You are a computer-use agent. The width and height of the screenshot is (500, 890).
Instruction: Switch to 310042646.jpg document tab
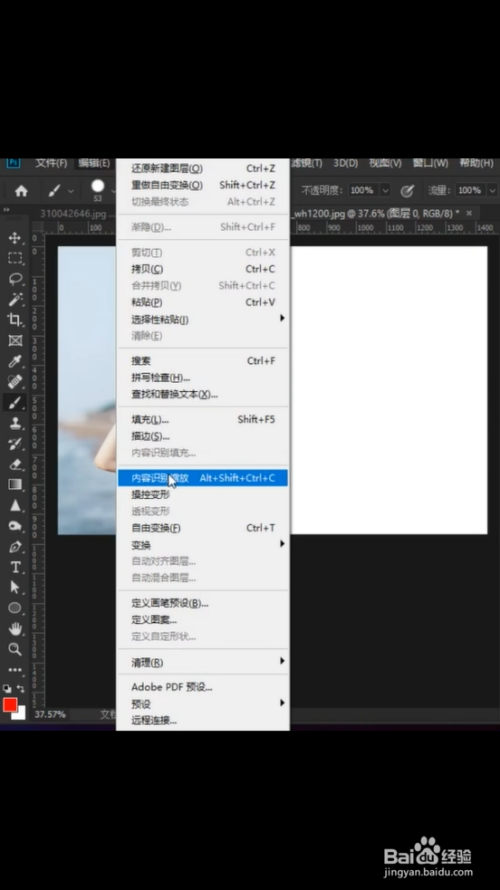pos(73,214)
